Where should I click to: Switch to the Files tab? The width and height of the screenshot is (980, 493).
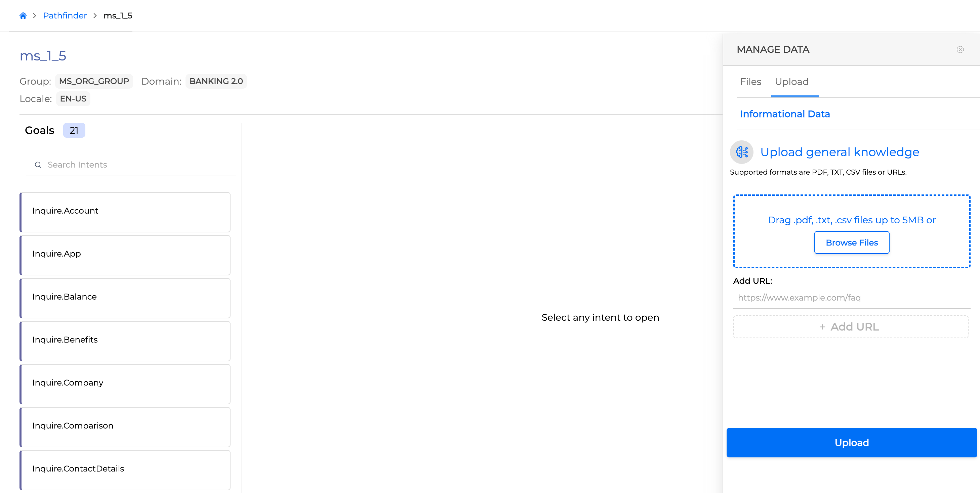pyautogui.click(x=750, y=82)
